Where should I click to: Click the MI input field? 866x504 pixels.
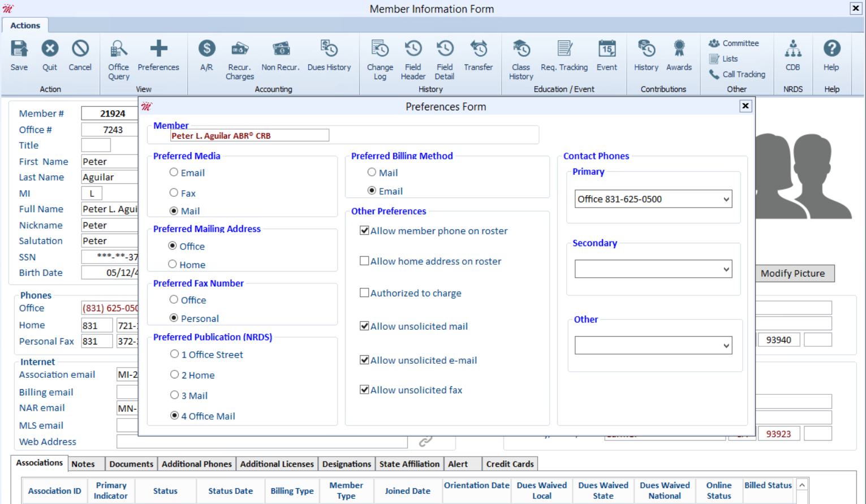(92, 193)
